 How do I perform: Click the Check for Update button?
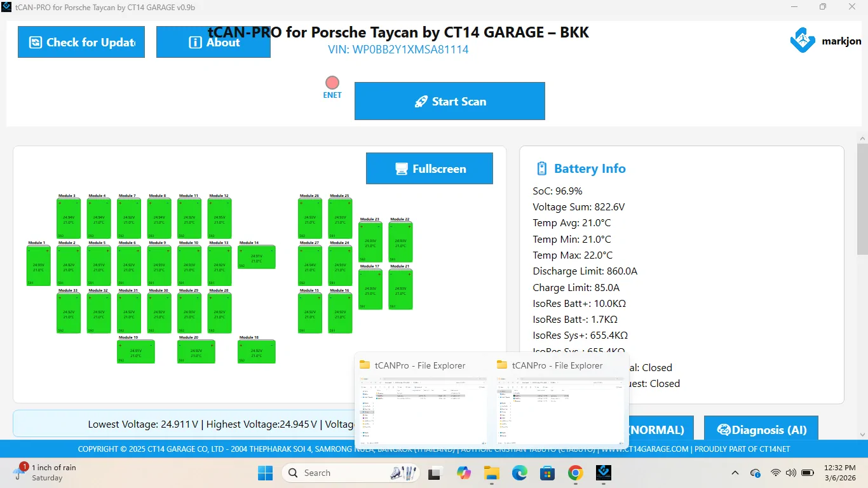(x=81, y=42)
